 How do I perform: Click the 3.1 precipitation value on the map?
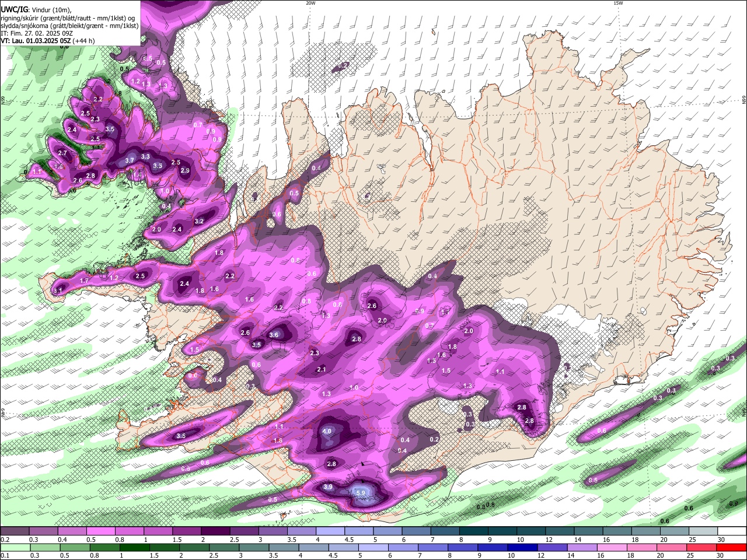58,290
